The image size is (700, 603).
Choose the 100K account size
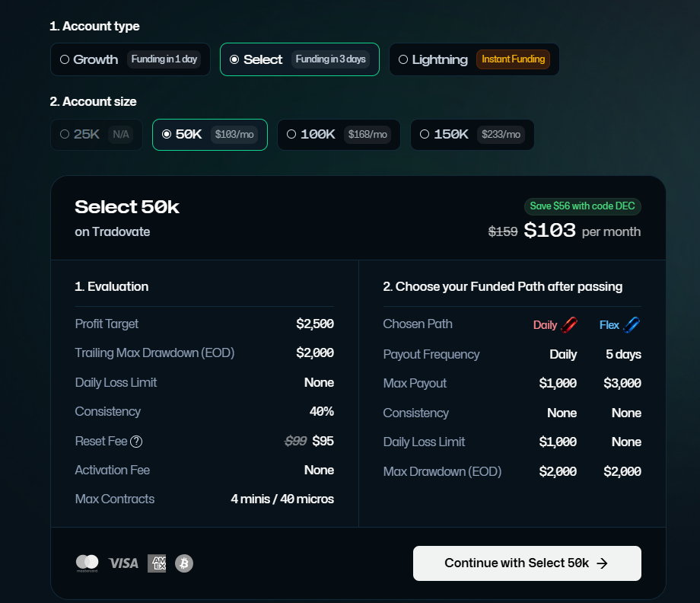click(x=338, y=134)
